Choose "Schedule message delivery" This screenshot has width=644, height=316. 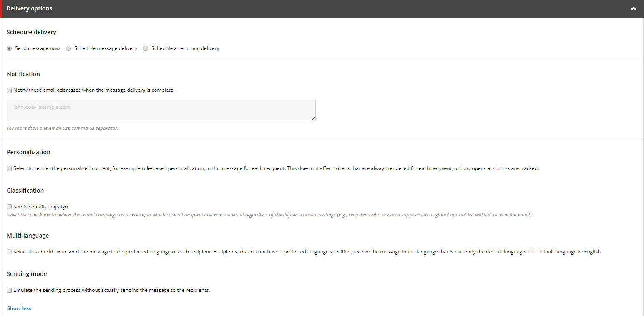(68, 48)
